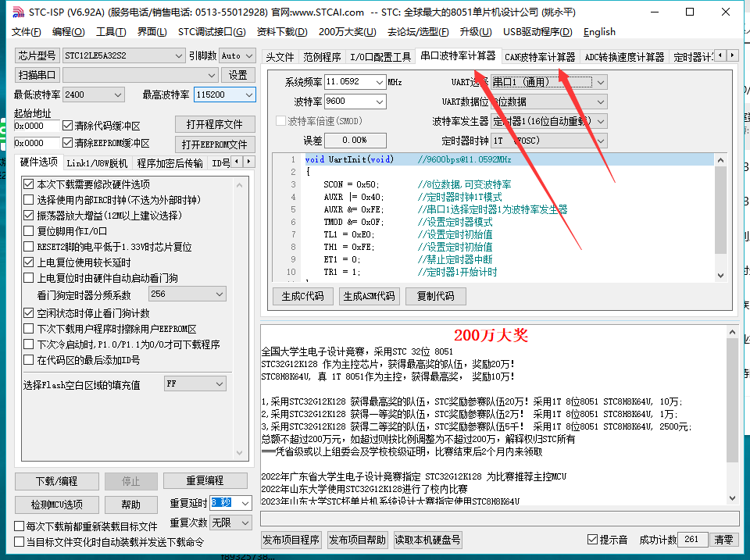Open Flash fill value FF dropdown
The width and height of the screenshot is (750, 560).
[195, 383]
